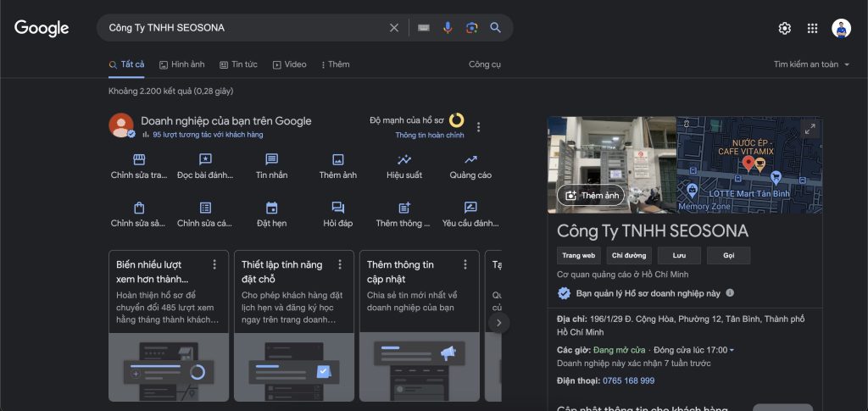
Task: Open Chỉnh sửa sản phẩm products editor
Action: pos(139,215)
